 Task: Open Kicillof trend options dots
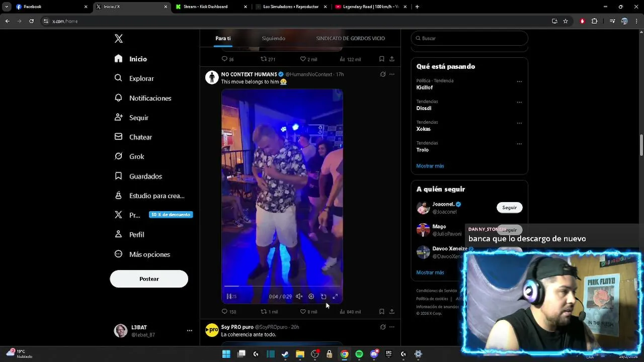point(519,81)
